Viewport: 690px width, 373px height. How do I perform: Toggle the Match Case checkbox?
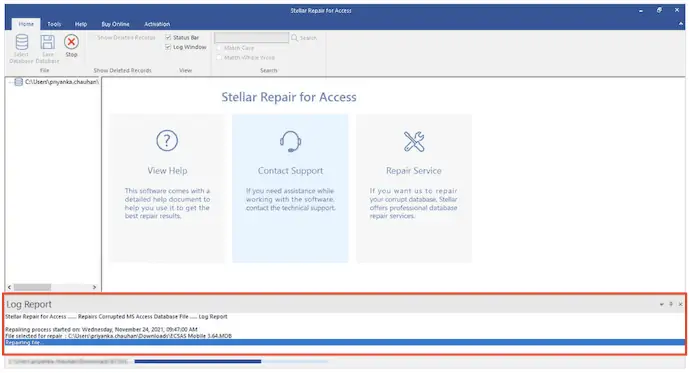tap(219, 48)
